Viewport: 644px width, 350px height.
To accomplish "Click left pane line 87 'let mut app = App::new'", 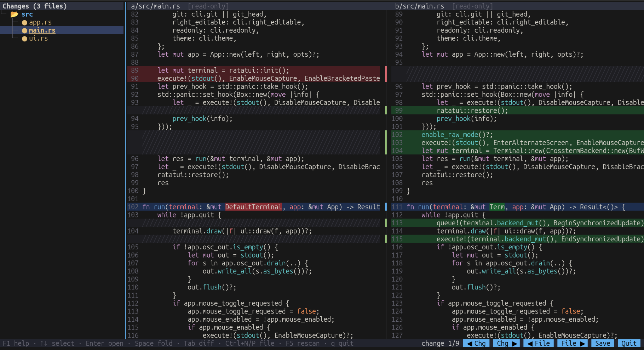I will 238,55.
